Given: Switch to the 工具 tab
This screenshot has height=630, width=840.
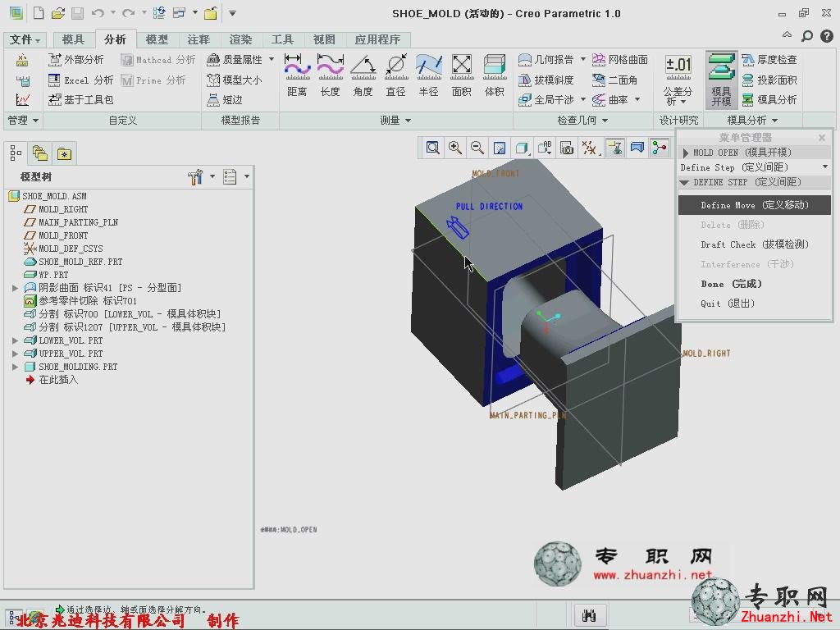Looking at the screenshot, I should pos(282,39).
